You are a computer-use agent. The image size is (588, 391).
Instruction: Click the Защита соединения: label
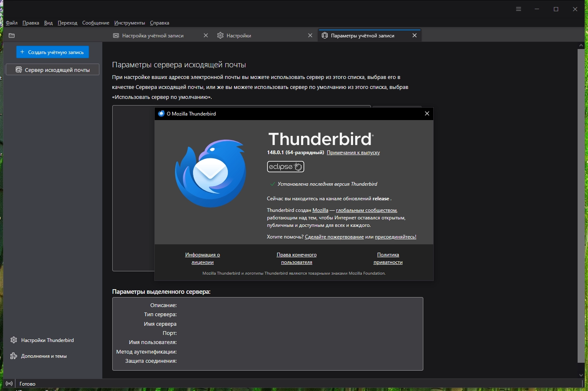[151, 361]
